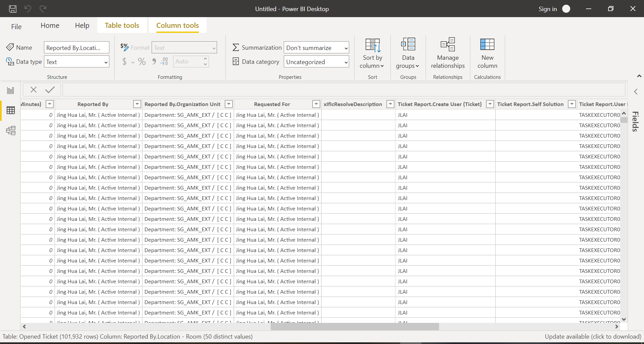
Task: Open Ticket Report.Create User filter dropdown
Action: pyautogui.click(x=490, y=104)
